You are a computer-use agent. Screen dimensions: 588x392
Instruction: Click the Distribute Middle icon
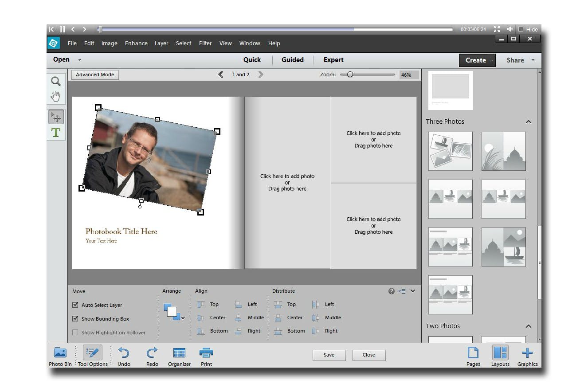[x=316, y=318]
